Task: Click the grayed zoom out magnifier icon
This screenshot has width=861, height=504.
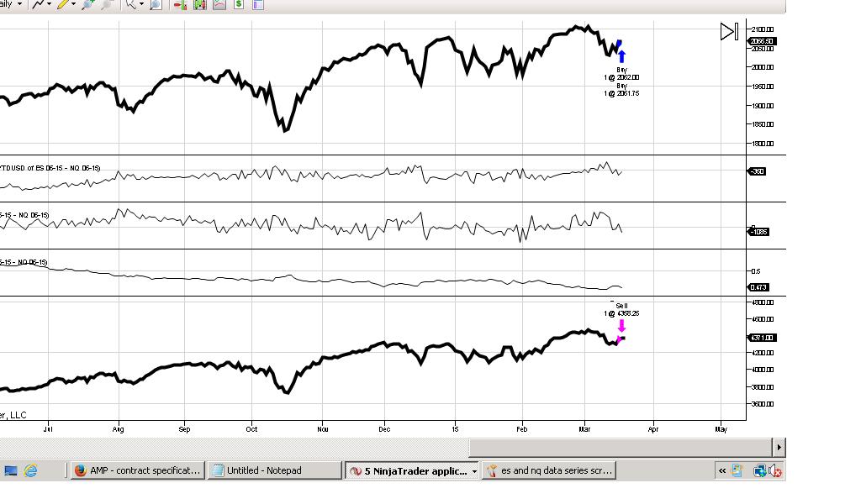Action: click(107, 4)
